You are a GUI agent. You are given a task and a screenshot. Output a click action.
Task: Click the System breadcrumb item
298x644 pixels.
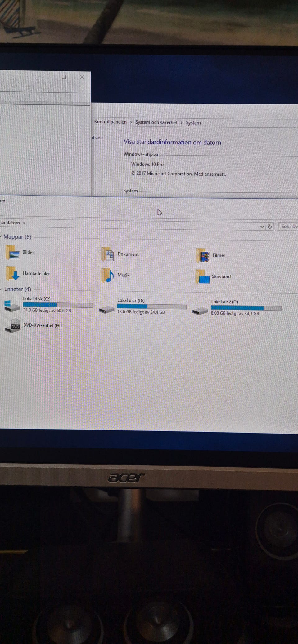point(193,123)
